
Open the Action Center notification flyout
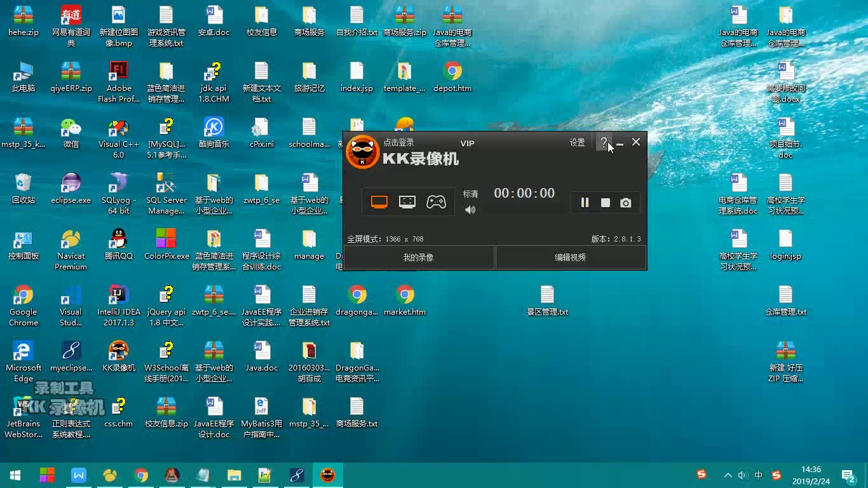(847, 475)
